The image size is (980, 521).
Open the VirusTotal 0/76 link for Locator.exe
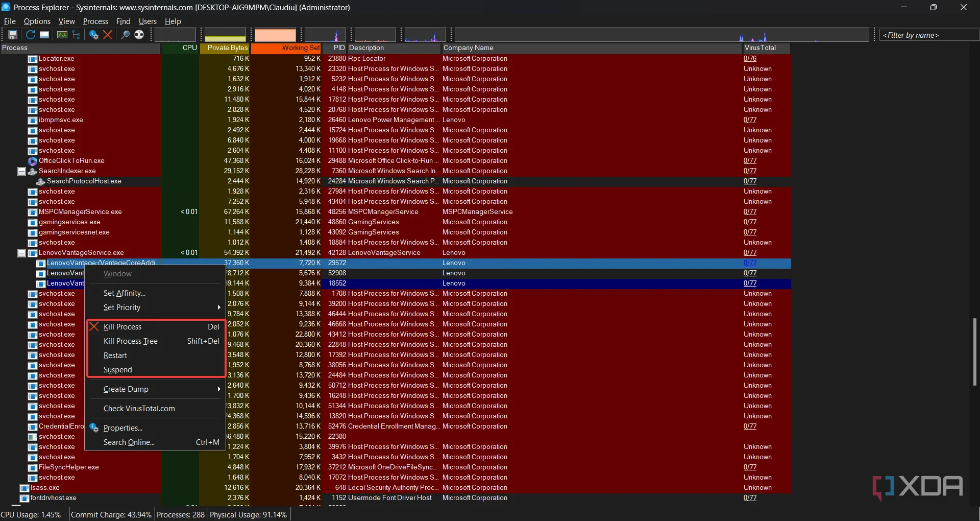[750, 59]
